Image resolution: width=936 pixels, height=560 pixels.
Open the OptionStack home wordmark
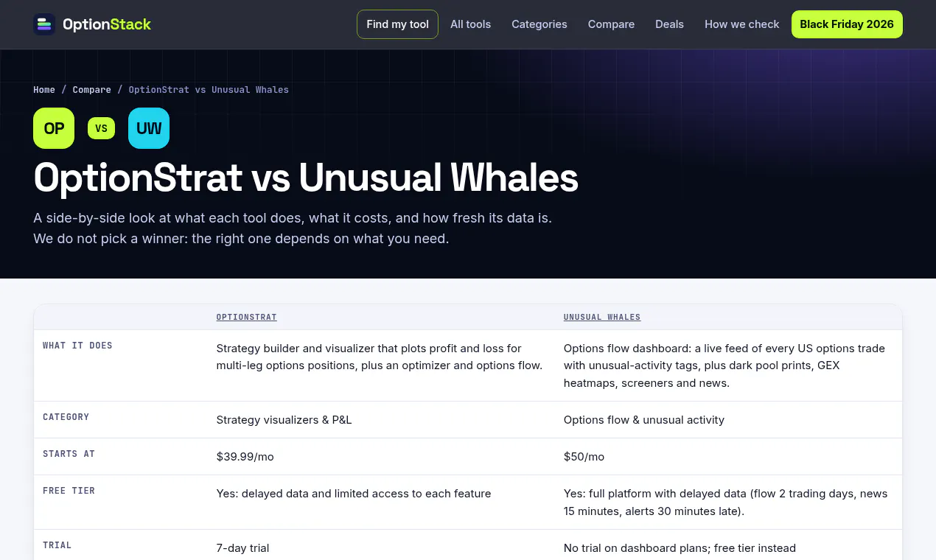[x=107, y=24]
